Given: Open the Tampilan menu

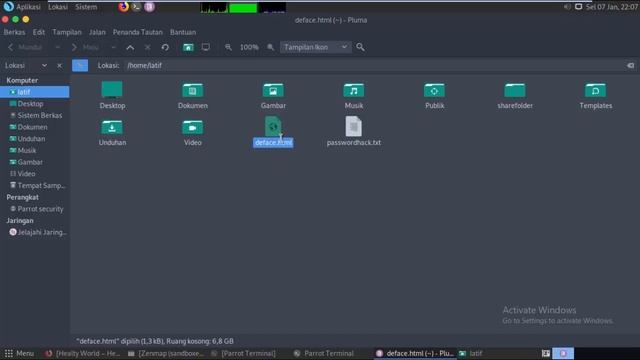Looking at the screenshot, I should 67,32.
